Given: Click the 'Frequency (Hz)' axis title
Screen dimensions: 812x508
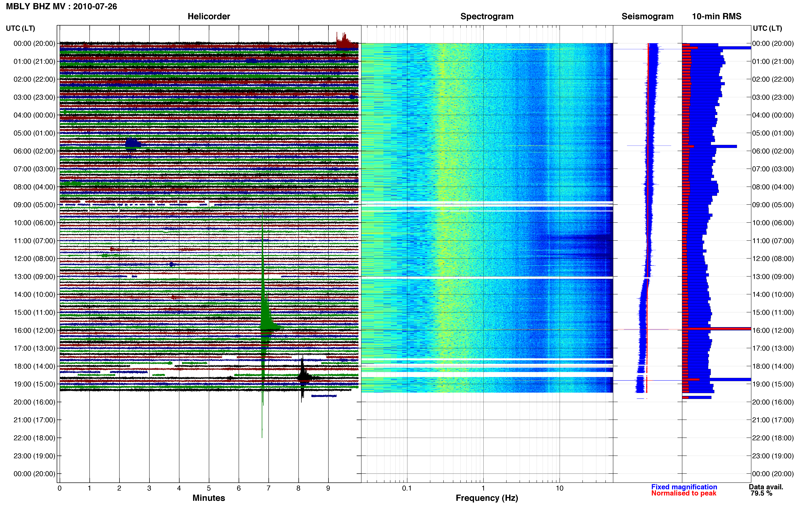Looking at the screenshot, I should pyautogui.click(x=487, y=498).
